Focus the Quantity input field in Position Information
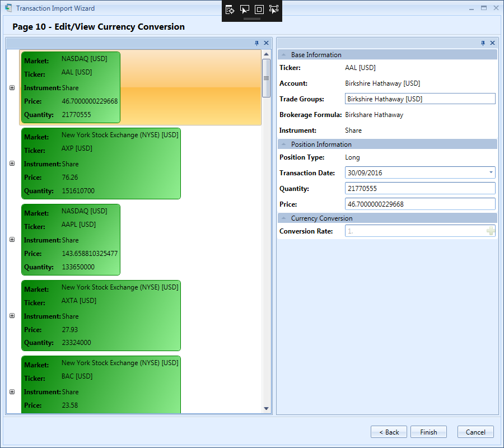The width and height of the screenshot is (504, 448). 420,188
